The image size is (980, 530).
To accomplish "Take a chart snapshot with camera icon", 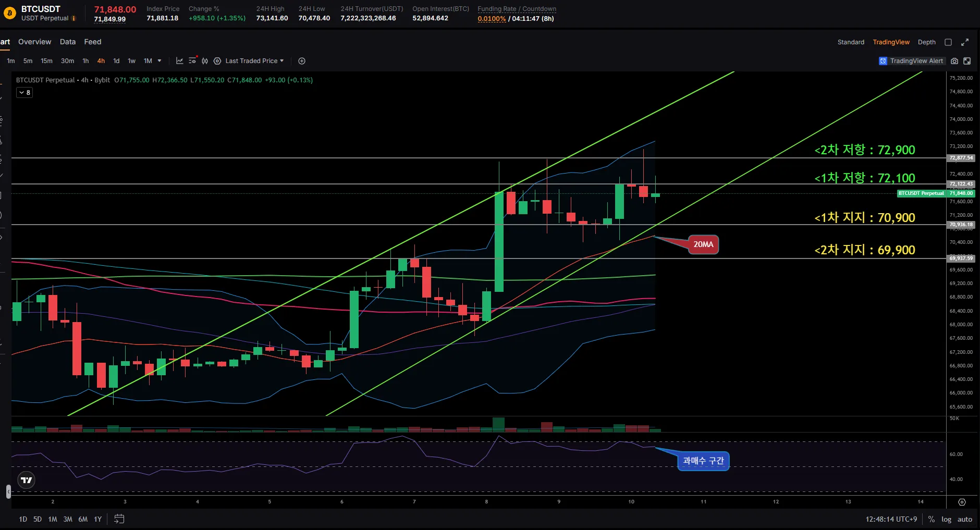I will click(x=954, y=61).
